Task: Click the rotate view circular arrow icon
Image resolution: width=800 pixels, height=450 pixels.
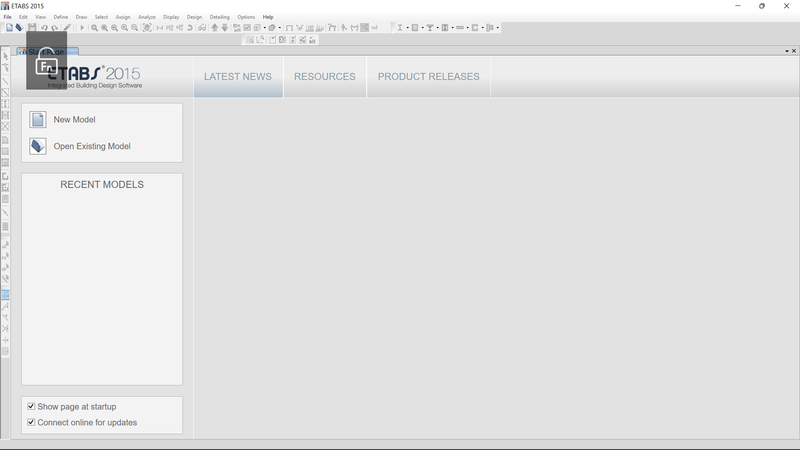Action: (x=190, y=28)
